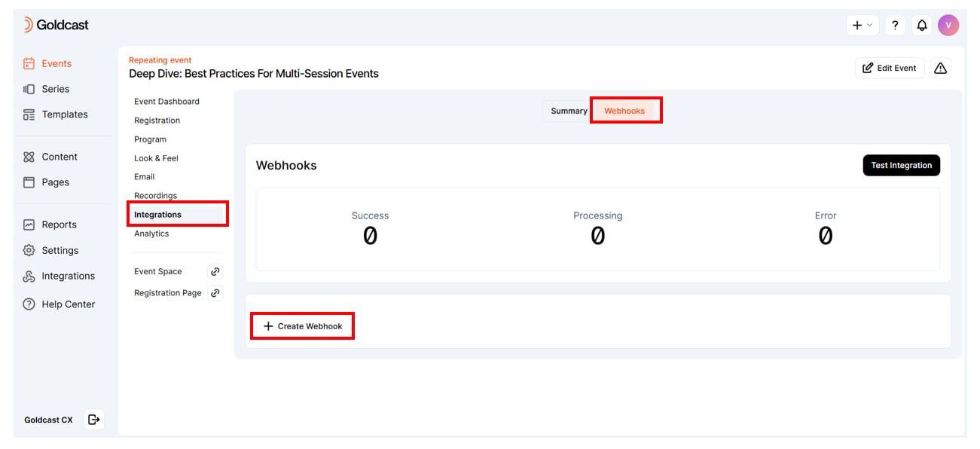Open Settings in the main sidebar

[x=50, y=250]
